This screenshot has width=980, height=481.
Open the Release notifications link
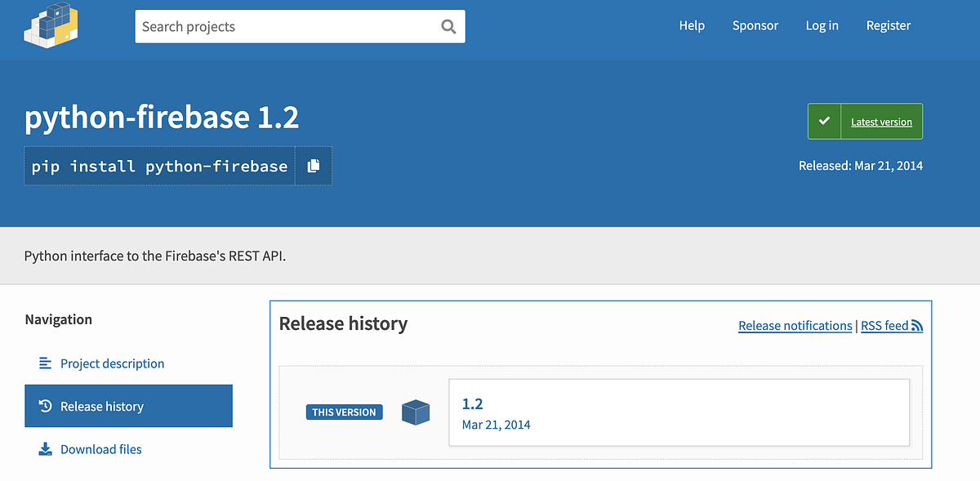tap(795, 325)
